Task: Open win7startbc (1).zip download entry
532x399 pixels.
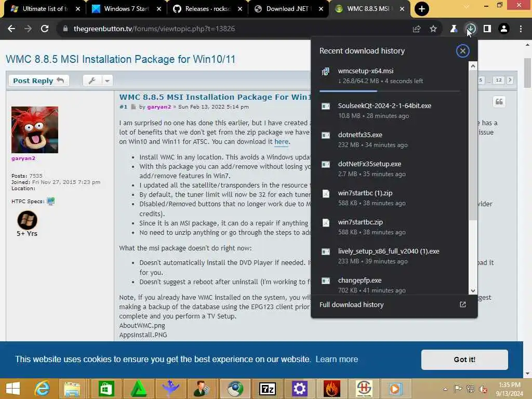Action: coord(390,198)
